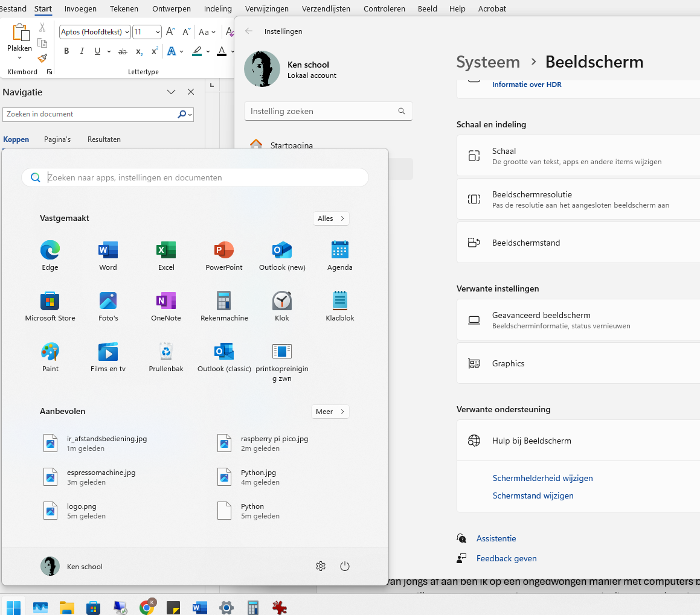Image resolution: width=700 pixels, height=615 pixels.
Task: Launch PowerPoint from pinned apps
Action: (x=224, y=255)
